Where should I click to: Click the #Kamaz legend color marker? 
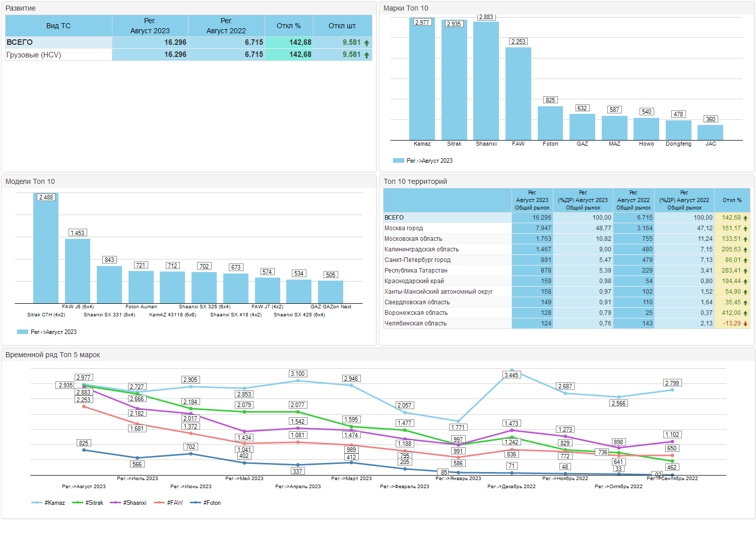coord(37,503)
